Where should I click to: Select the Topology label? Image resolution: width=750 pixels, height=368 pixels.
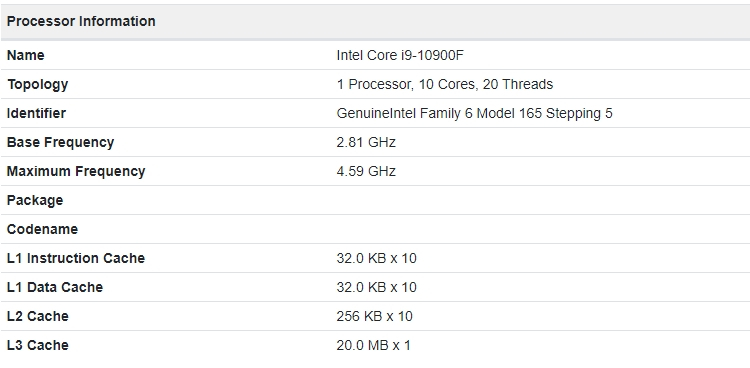37,84
